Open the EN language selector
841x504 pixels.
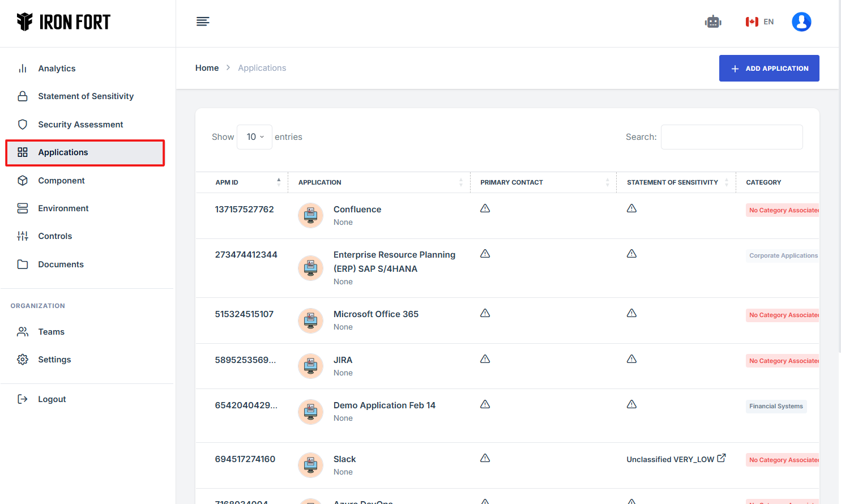point(759,22)
